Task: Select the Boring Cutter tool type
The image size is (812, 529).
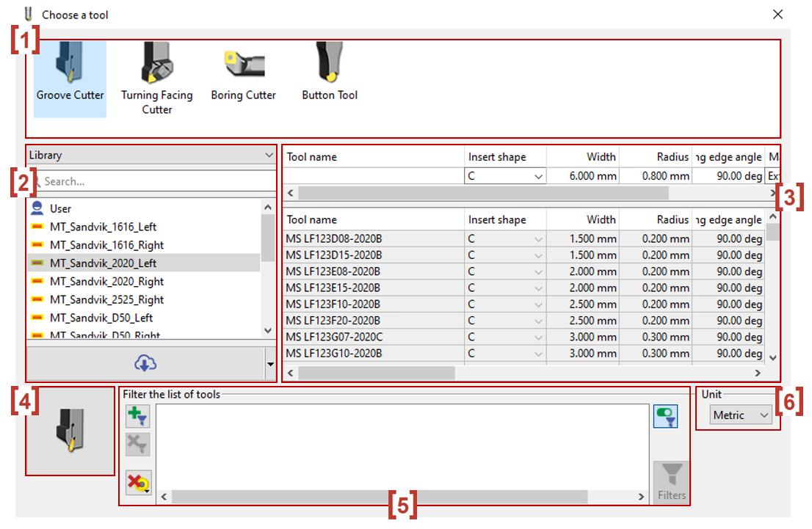Action: (243, 70)
